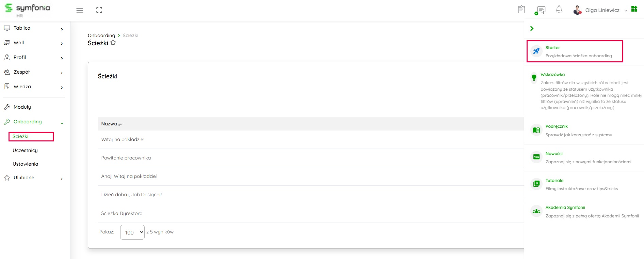Click the Nowości NEW badge icon
644x259 pixels.
click(x=536, y=157)
